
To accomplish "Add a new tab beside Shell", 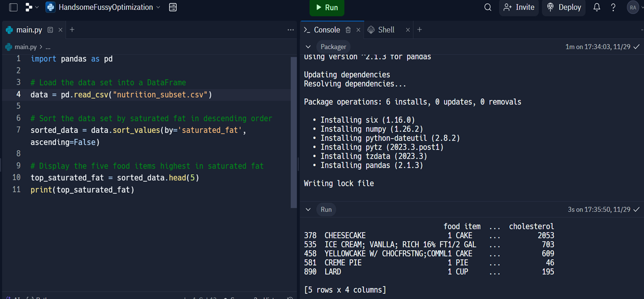I will 420,30.
